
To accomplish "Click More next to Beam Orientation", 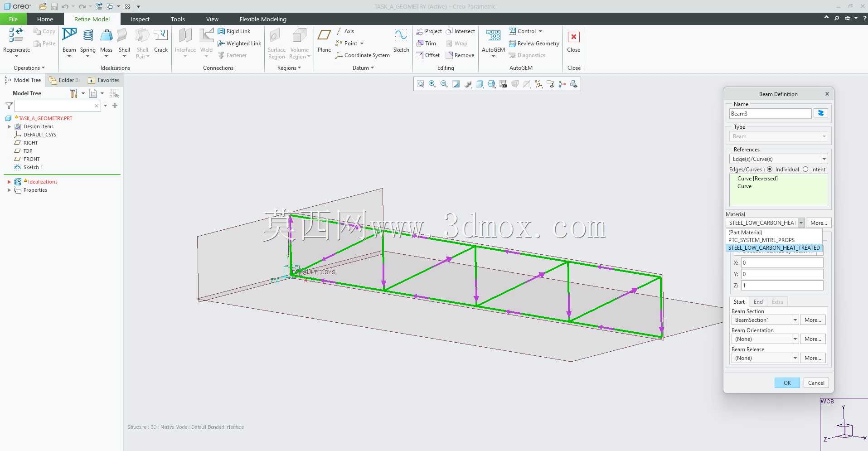I will tap(813, 339).
